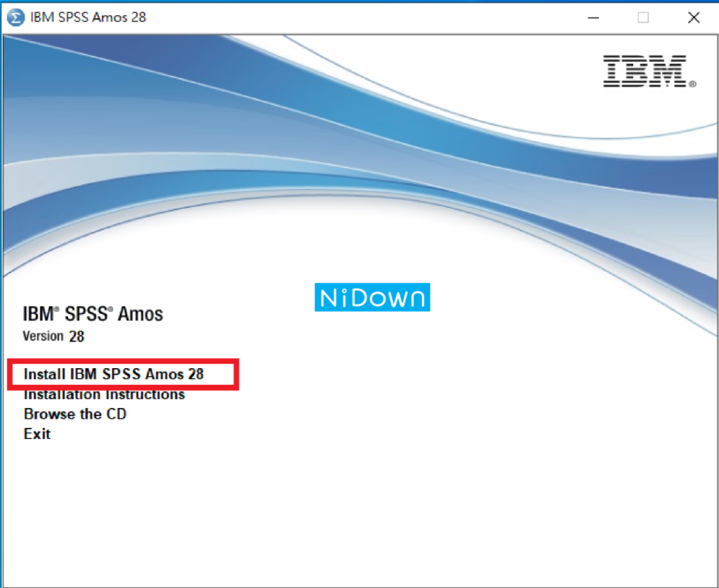Click the NiDown watermark logo

372,297
